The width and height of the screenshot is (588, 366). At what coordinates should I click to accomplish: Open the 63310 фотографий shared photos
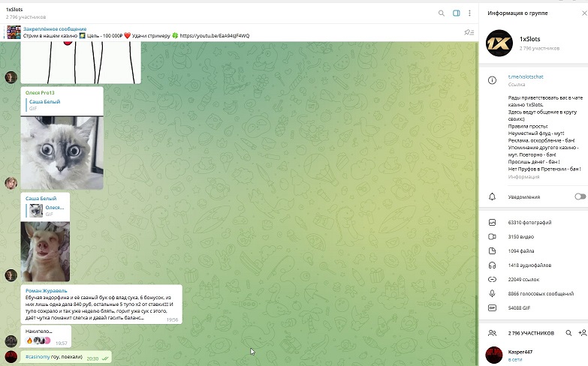tap(529, 222)
